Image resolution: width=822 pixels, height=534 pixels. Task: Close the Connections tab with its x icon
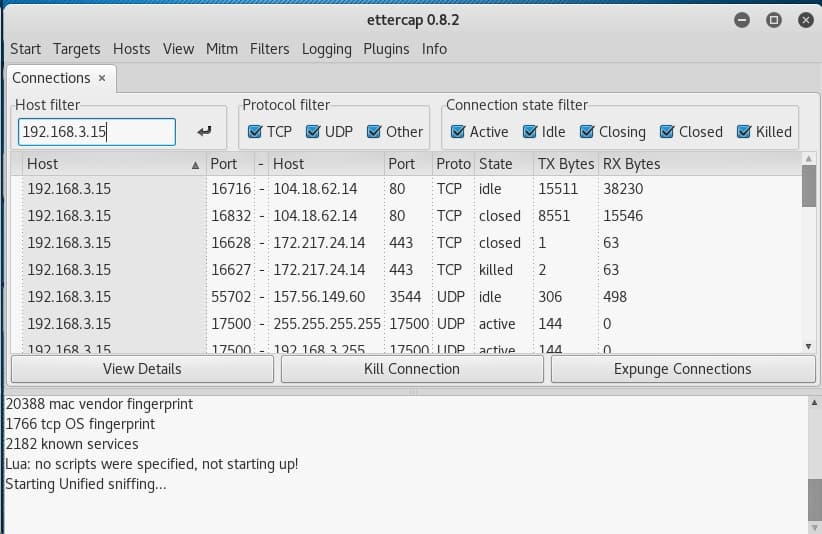(x=101, y=78)
